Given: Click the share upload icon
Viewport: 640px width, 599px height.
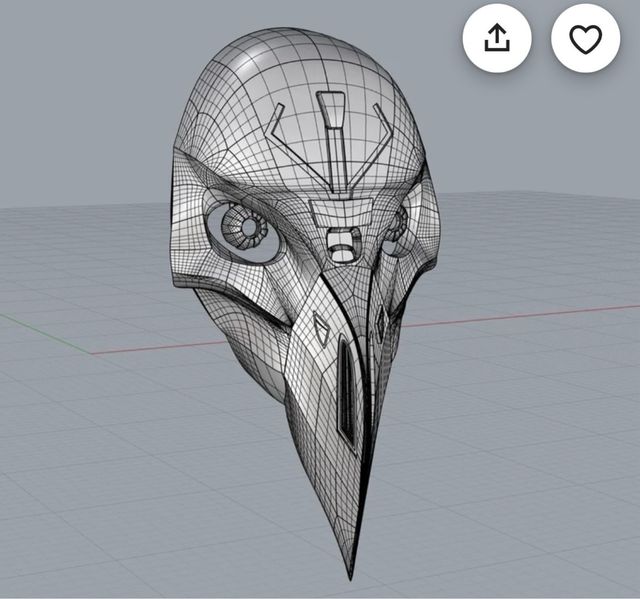Looking at the screenshot, I should (x=497, y=38).
